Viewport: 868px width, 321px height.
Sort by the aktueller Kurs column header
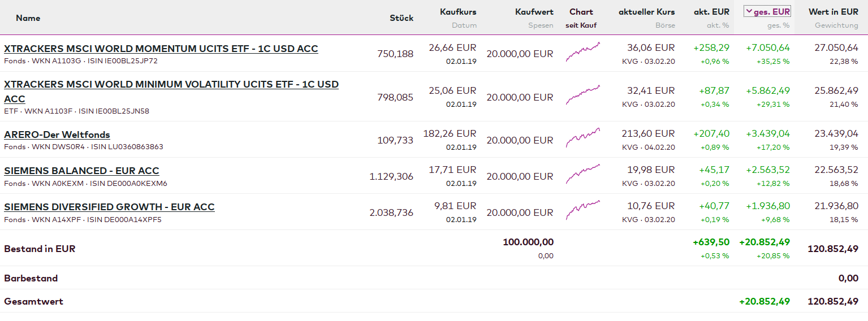(646, 11)
